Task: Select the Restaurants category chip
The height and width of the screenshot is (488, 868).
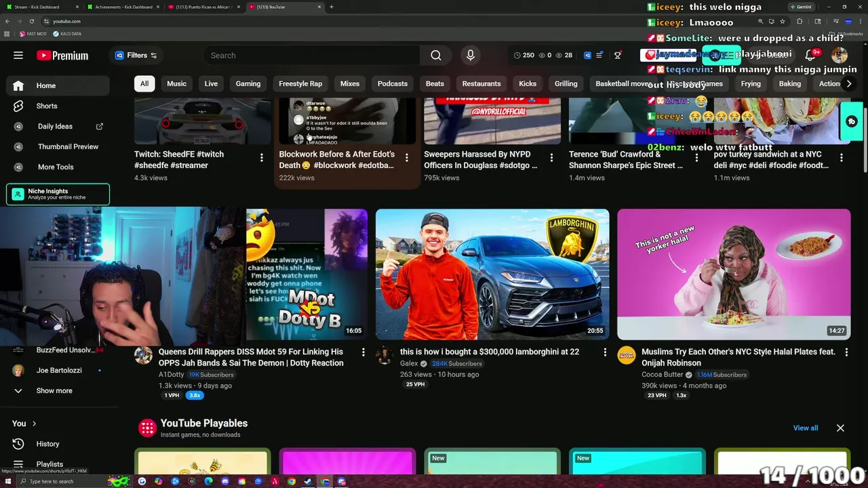Action: click(x=481, y=84)
